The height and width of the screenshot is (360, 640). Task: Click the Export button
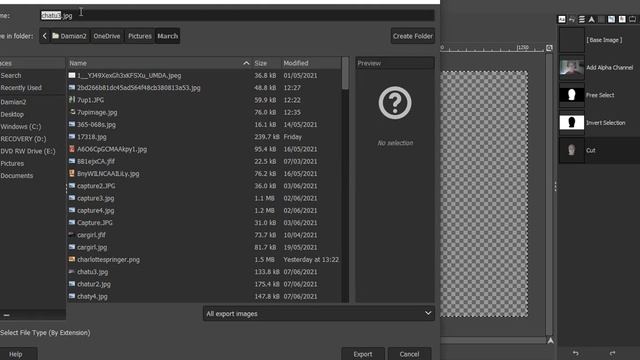tap(363, 354)
